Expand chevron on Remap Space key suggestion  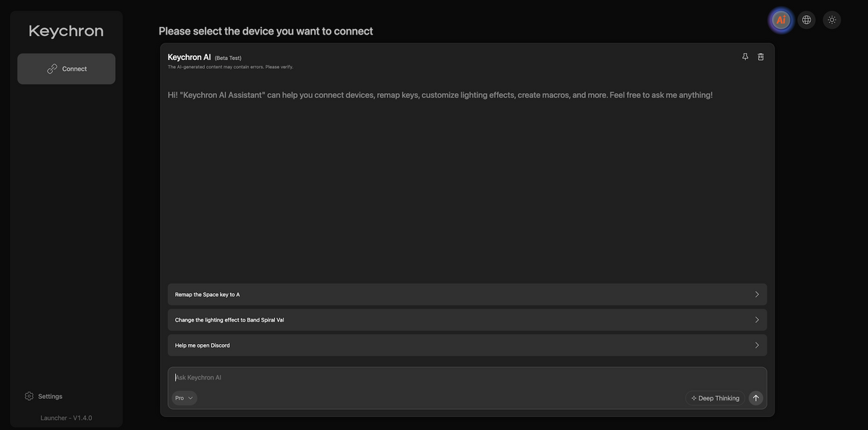[x=757, y=294]
